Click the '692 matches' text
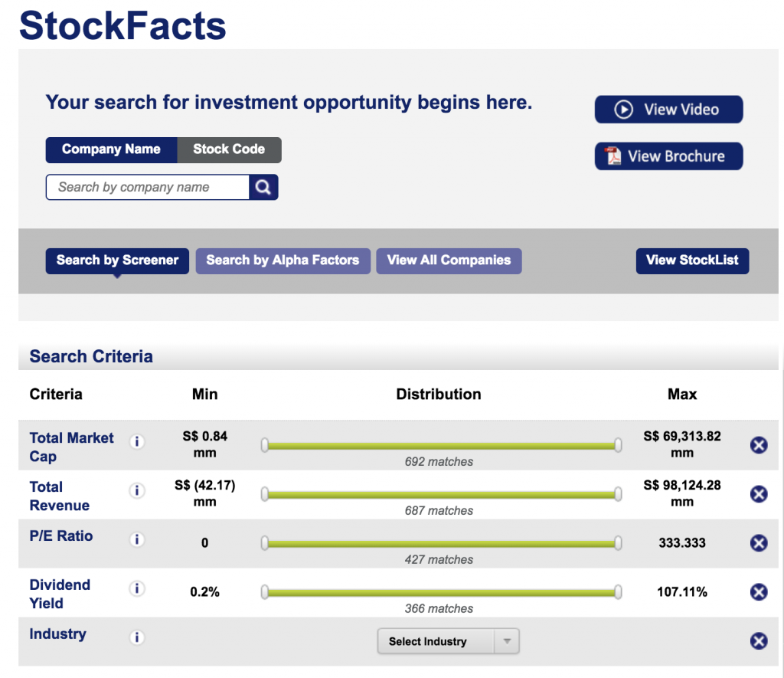Viewport: 784px width, 678px height. [439, 461]
